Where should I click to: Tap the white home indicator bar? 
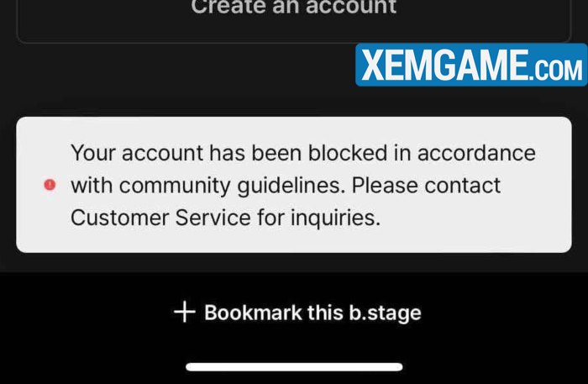pyautogui.click(x=294, y=366)
